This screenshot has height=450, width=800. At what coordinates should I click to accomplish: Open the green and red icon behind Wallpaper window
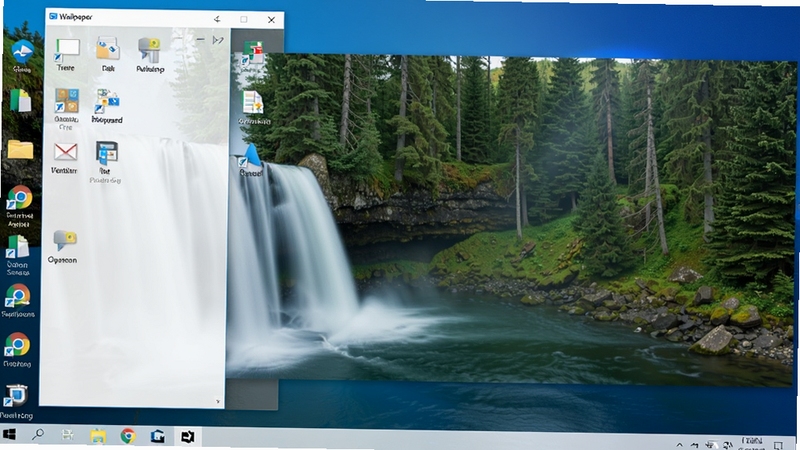pos(253,55)
